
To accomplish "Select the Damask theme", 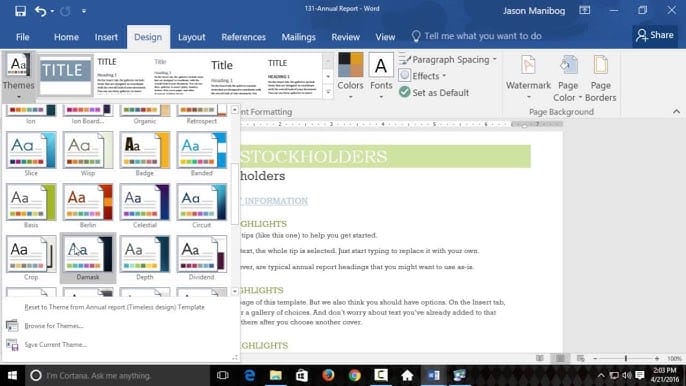I will (x=88, y=258).
